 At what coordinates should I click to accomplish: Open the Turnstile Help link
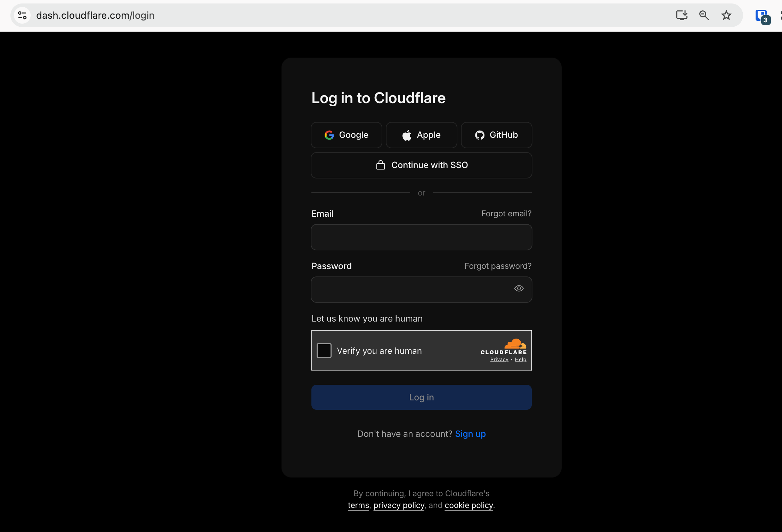pyautogui.click(x=521, y=359)
